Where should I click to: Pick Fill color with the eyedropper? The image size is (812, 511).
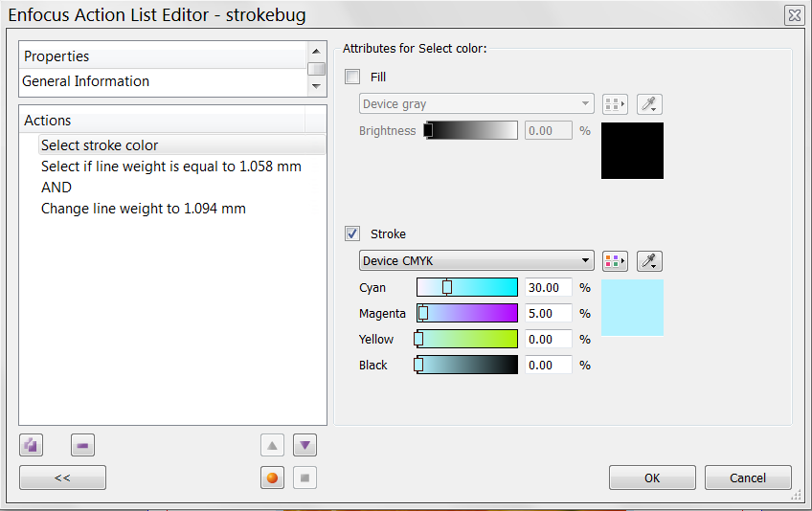pyautogui.click(x=649, y=104)
